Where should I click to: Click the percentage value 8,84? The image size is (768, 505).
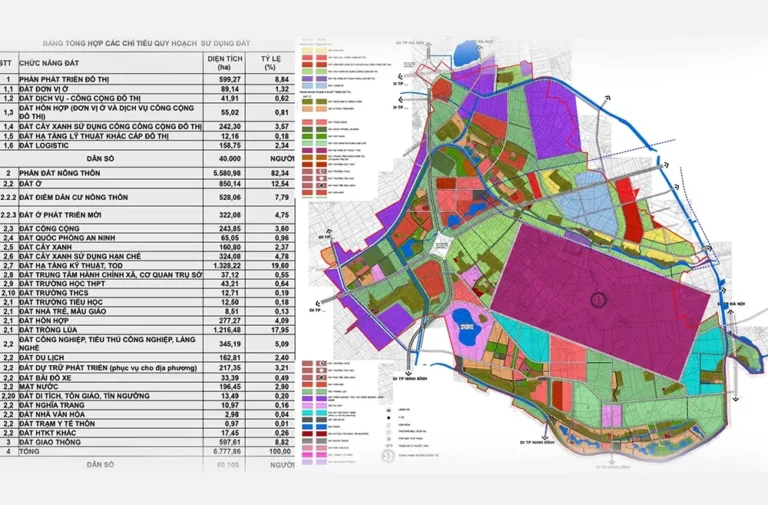click(282, 79)
